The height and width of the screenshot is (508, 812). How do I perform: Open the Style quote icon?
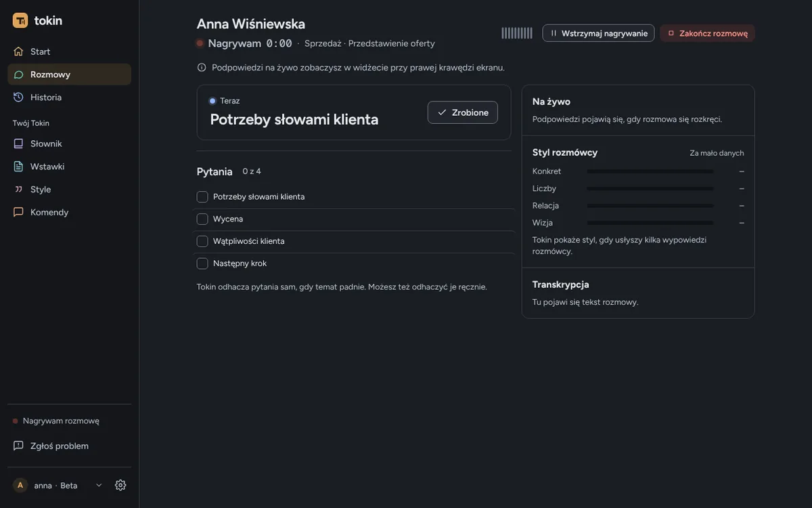18,189
